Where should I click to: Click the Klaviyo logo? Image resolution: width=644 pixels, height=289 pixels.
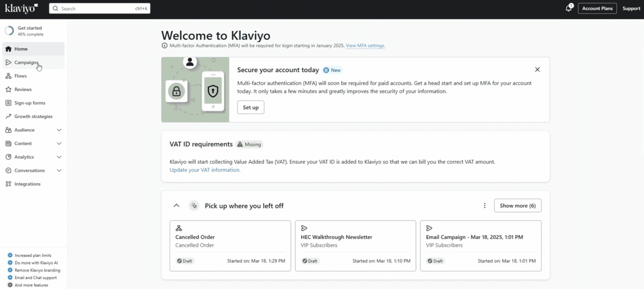[22, 8]
